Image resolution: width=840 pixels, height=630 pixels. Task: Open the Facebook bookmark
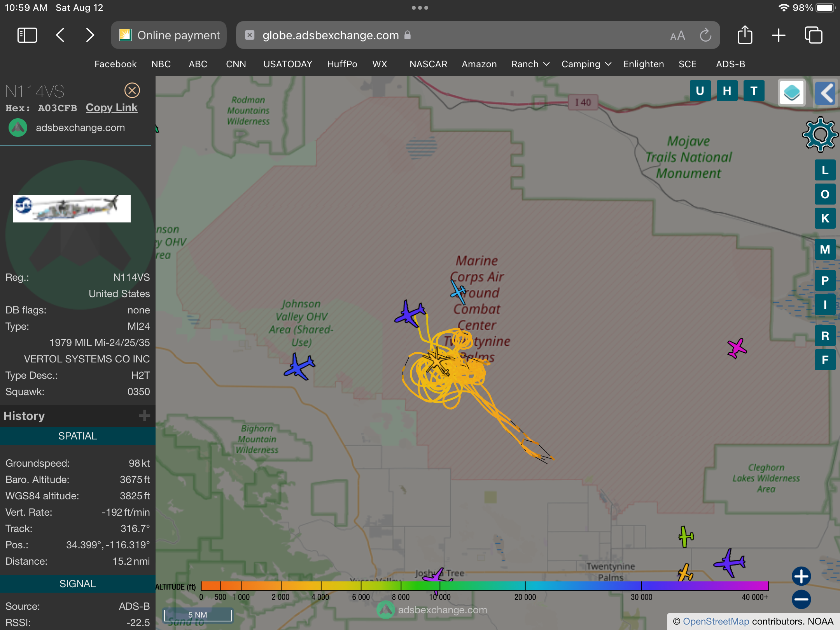click(x=115, y=64)
